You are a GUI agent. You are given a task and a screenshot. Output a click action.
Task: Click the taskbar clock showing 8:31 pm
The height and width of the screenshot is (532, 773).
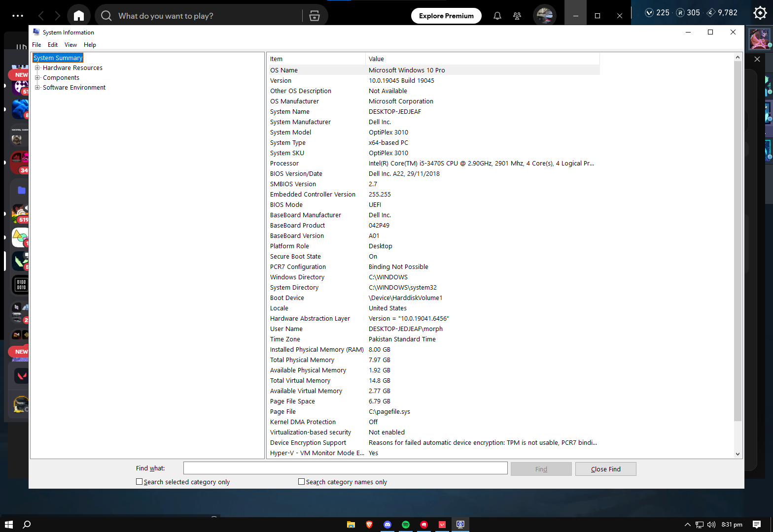point(732,525)
